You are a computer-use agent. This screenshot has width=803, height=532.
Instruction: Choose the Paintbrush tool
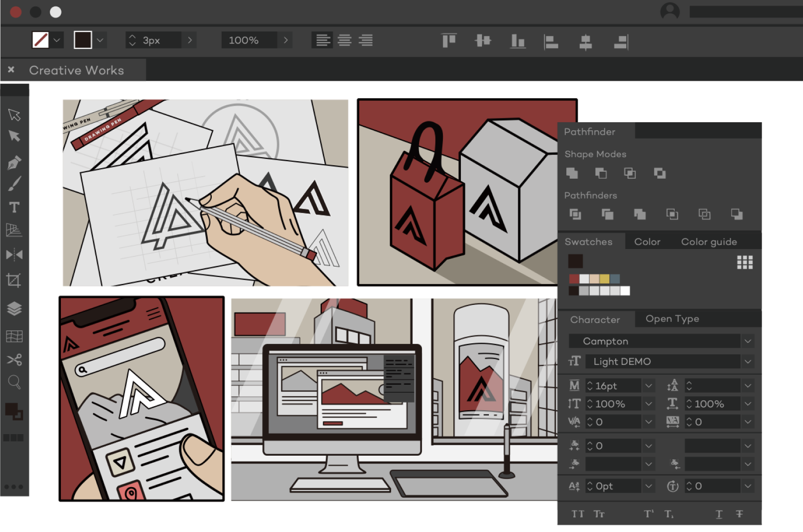[14, 184]
